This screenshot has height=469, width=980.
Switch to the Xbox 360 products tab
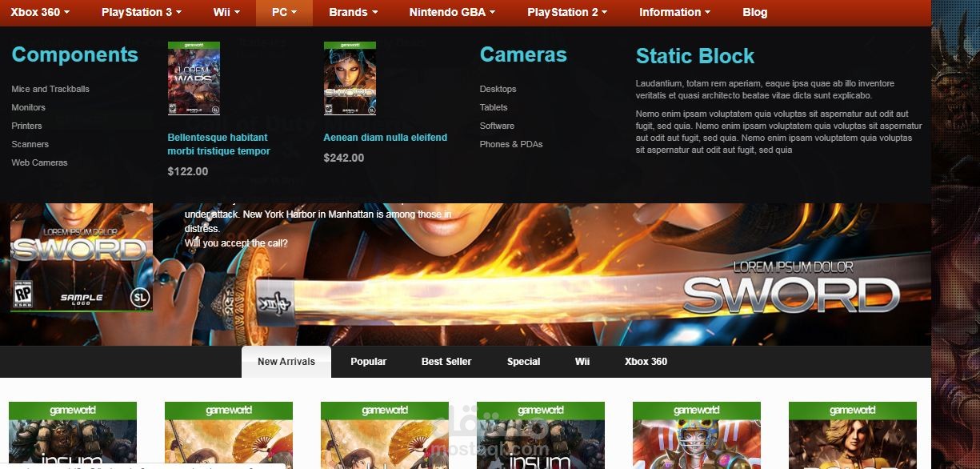646,362
